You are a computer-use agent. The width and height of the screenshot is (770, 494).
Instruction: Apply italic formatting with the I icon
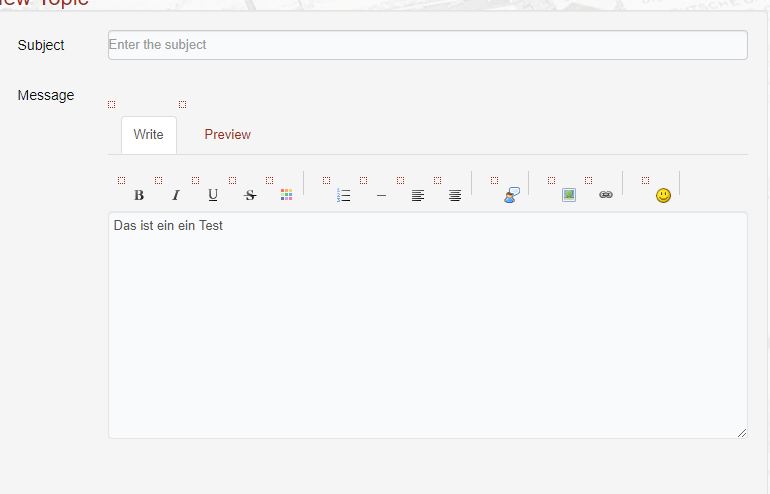pyautogui.click(x=176, y=196)
